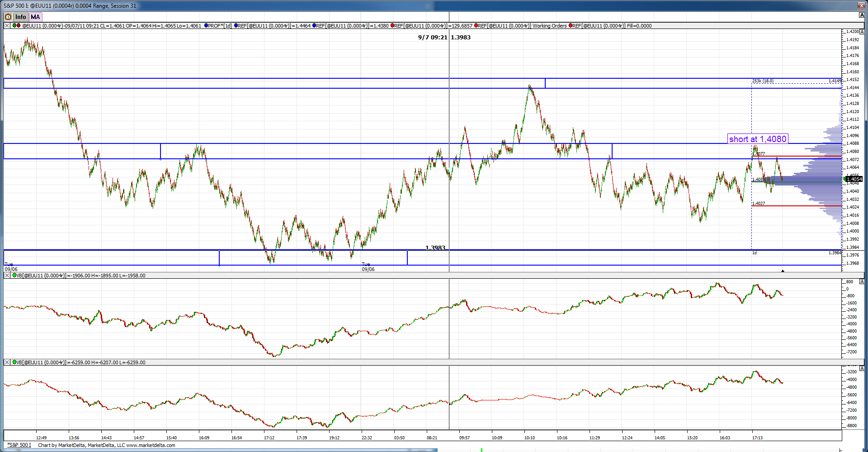This screenshot has height=452, width=868.
Task: Click the red dot of @EUU11 price study
Action: click(18, 26)
